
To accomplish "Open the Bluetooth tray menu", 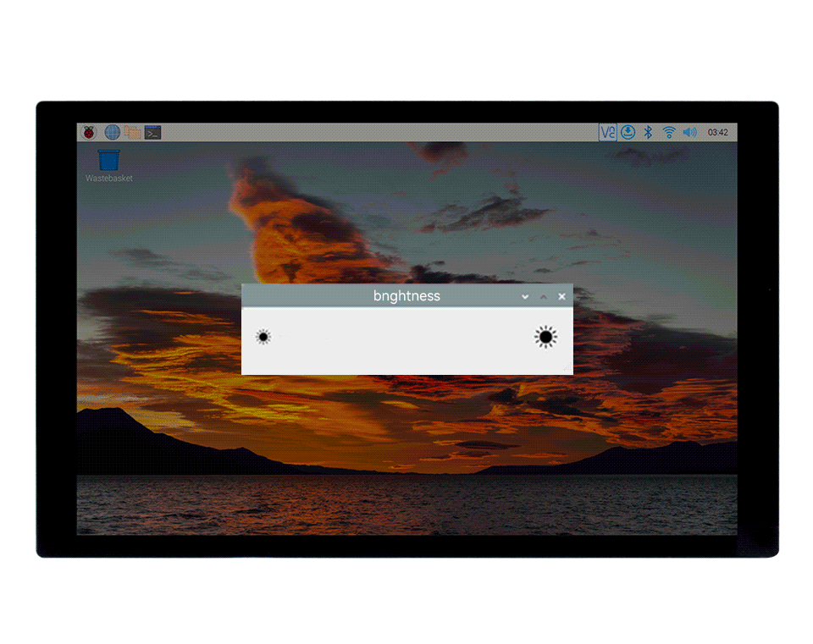I will [x=648, y=132].
